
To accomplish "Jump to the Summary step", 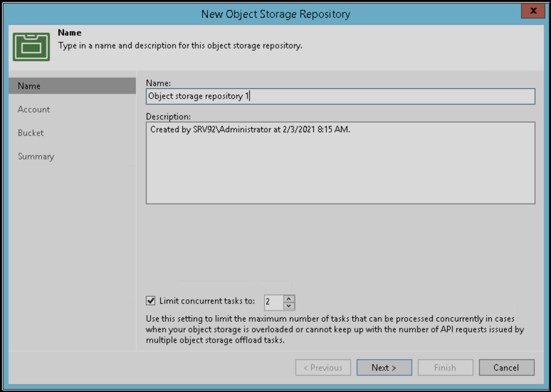I will (36, 157).
